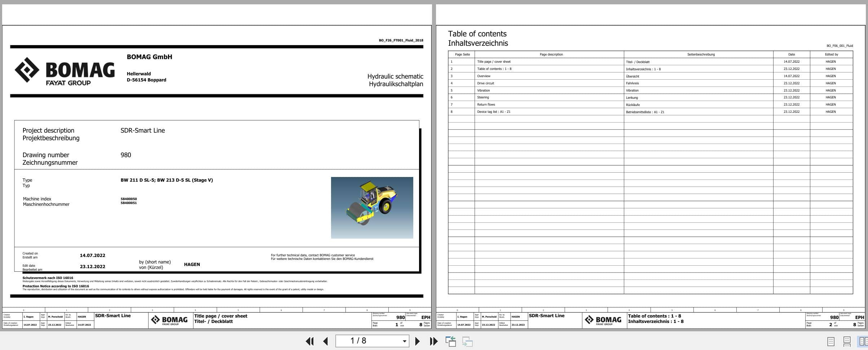The image size is (868, 350).
Task: Click the 'Page Seite' column header
Action: (x=462, y=54)
